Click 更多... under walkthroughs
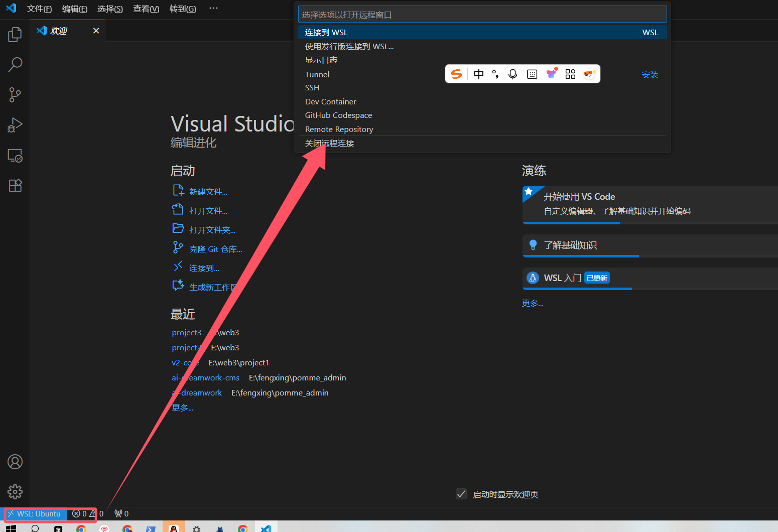 click(x=533, y=303)
